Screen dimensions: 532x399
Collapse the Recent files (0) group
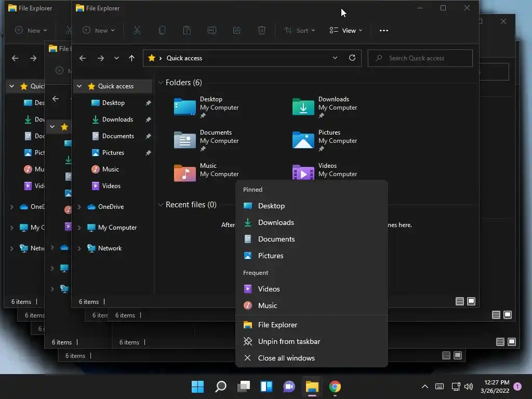point(161,205)
